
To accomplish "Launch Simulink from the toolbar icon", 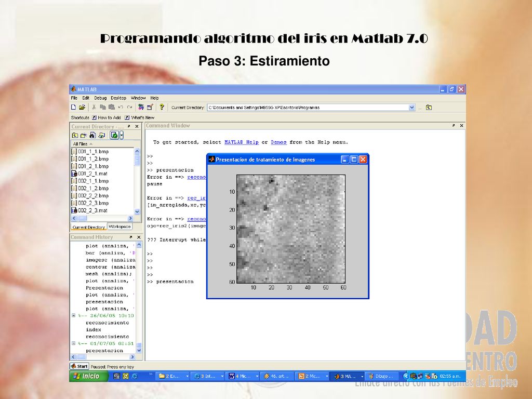I will click(141, 107).
